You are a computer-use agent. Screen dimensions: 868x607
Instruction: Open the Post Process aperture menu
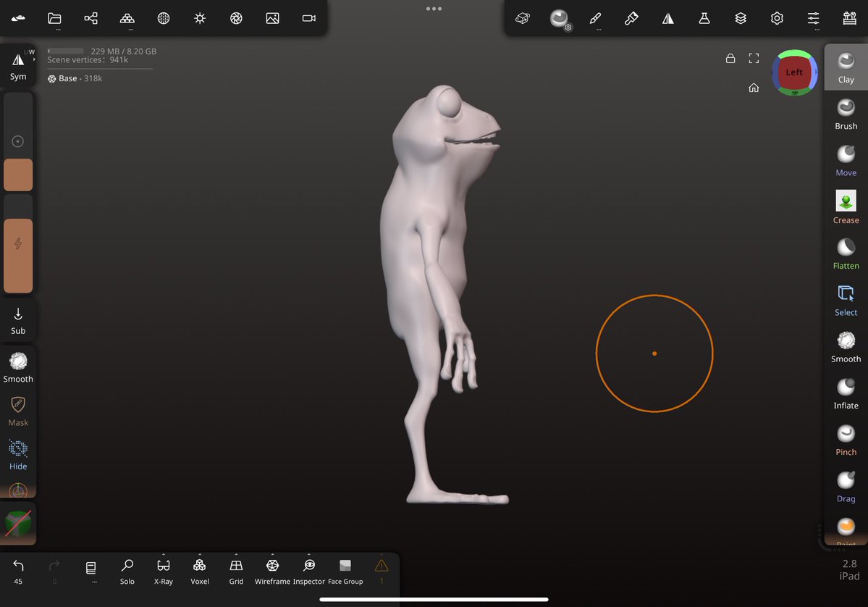237,18
